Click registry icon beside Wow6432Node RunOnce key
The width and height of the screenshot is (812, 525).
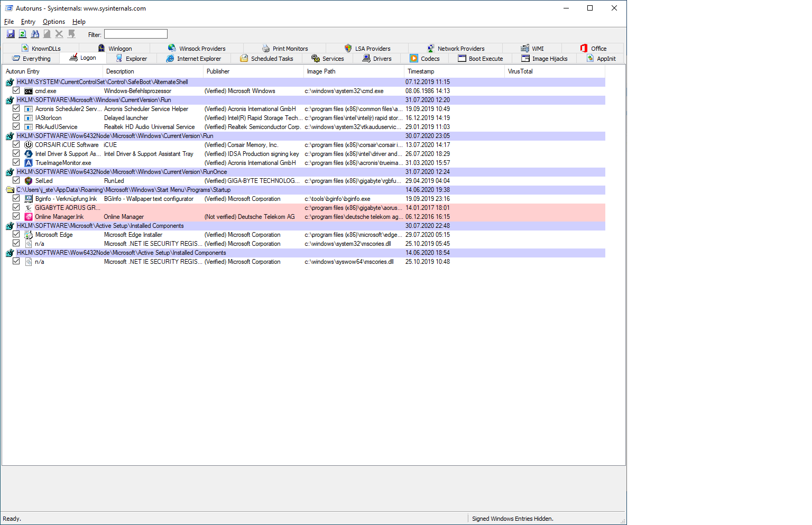click(10, 172)
